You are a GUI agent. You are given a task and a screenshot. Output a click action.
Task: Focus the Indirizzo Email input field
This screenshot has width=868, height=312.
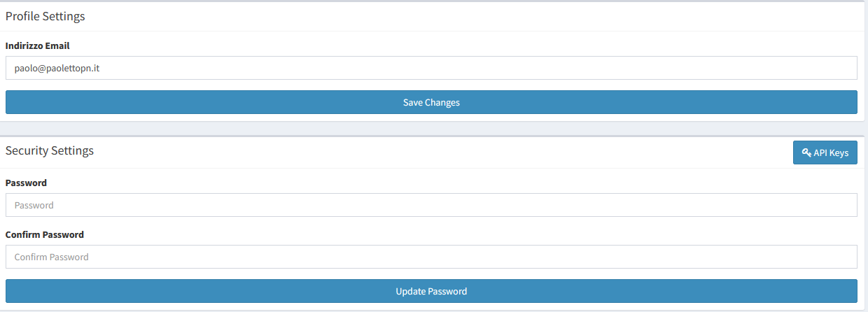(431, 68)
